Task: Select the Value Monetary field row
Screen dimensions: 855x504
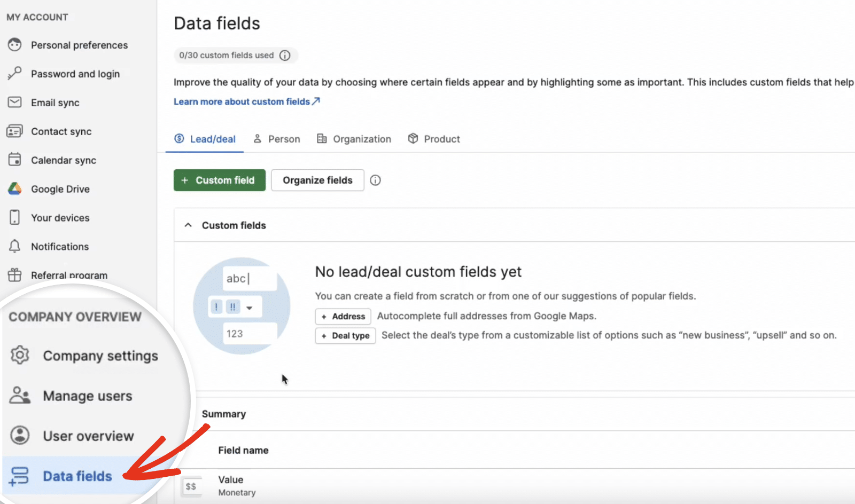Action: [515, 486]
